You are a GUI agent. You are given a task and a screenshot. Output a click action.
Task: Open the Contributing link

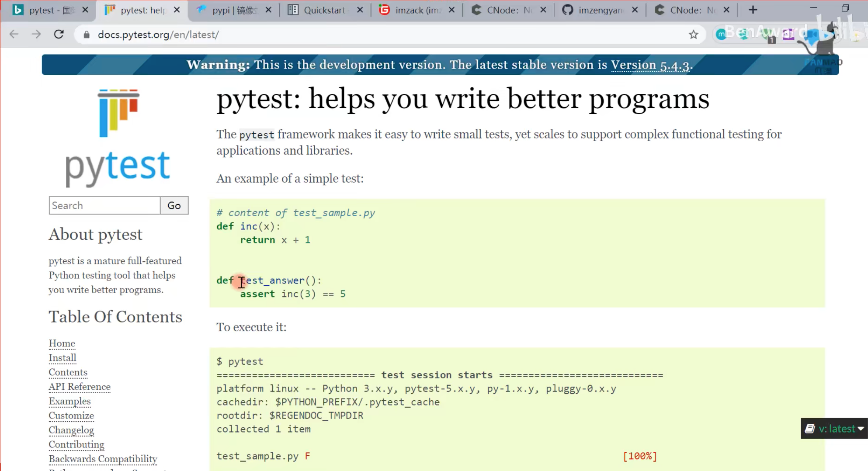(76, 444)
